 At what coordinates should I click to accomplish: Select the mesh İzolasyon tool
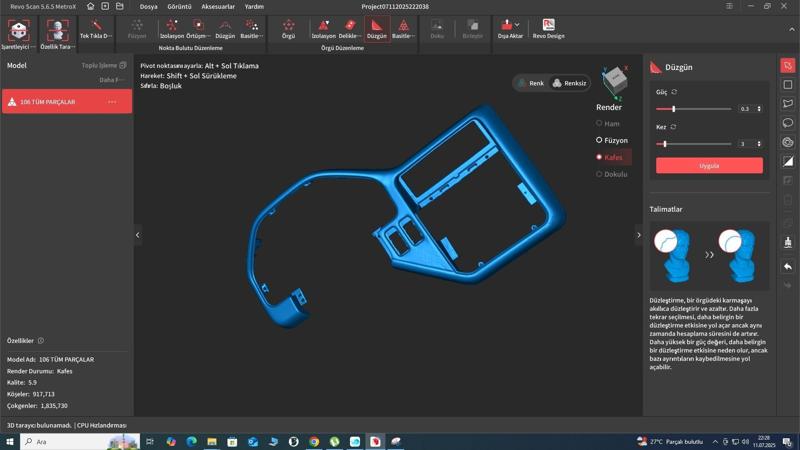pos(323,29)
